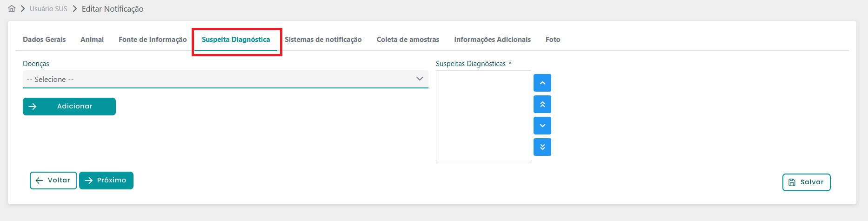Move selected item down one position
Viewport: 868px width, 221px height.
[542, 126]
